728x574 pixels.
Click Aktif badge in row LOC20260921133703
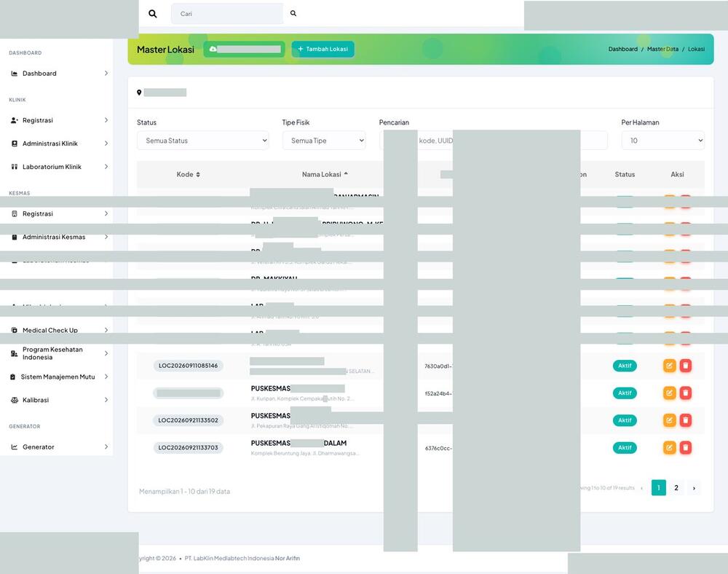[x=625, y=448]
